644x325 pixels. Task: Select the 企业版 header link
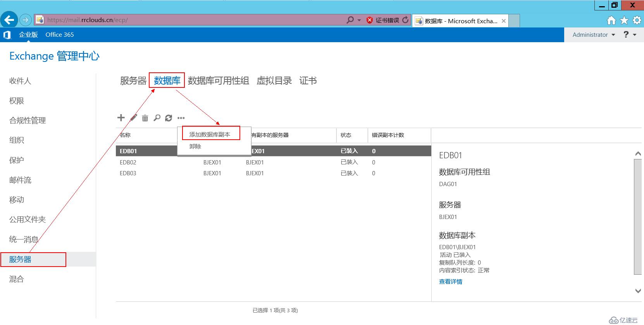[x=28, y=35]
